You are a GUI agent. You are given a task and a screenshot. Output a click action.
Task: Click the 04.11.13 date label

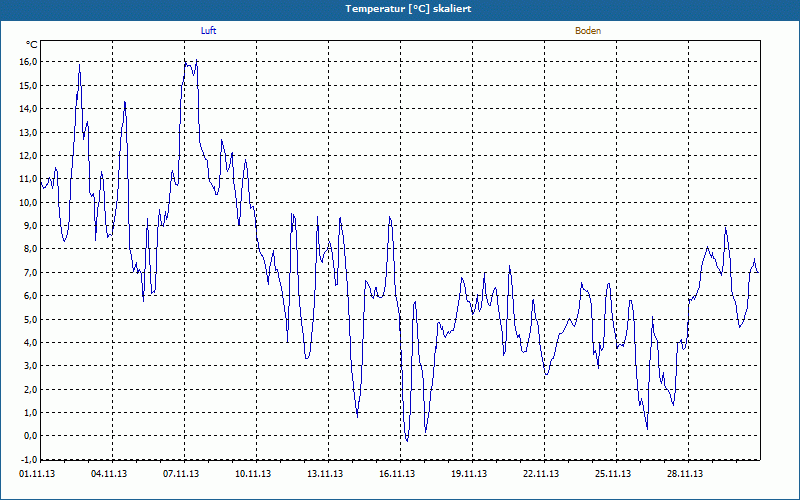click(109, 473)
